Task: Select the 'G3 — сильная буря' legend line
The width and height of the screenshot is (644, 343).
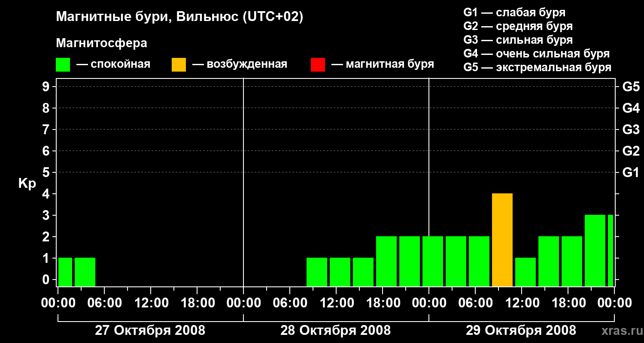Action: (x=518, y=40)
